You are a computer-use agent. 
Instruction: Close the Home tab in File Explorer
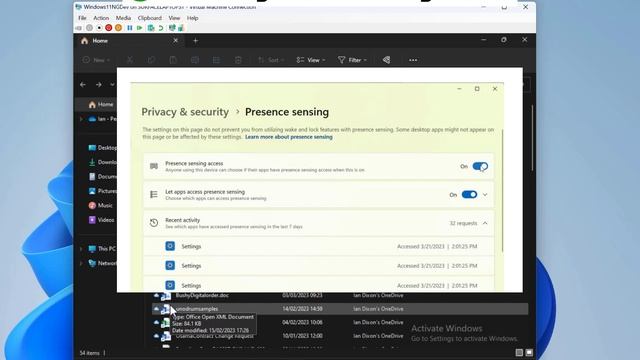click(176, 40)
